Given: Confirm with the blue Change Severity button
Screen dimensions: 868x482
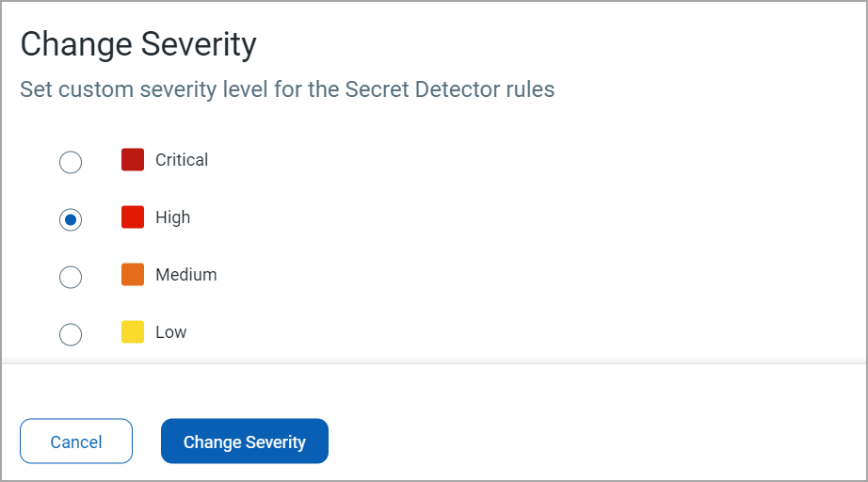Looking at the screenshot, I should [245, 442].
